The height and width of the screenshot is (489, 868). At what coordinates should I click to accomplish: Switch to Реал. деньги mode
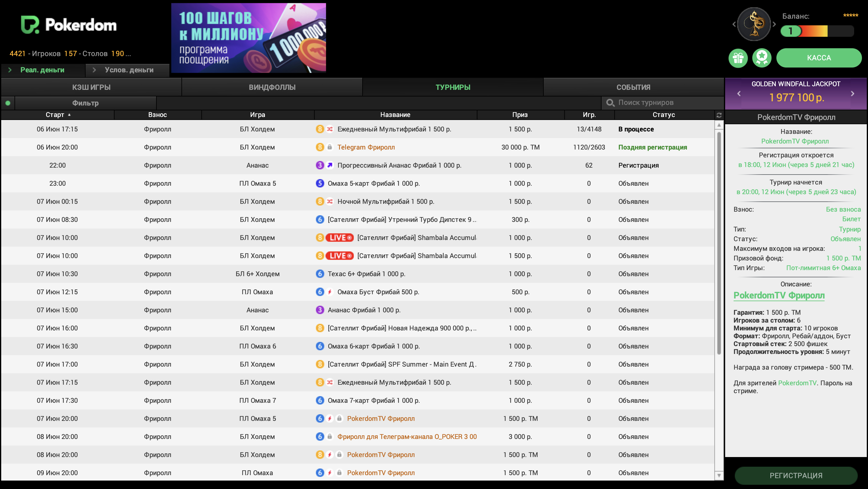coord(43,70)
